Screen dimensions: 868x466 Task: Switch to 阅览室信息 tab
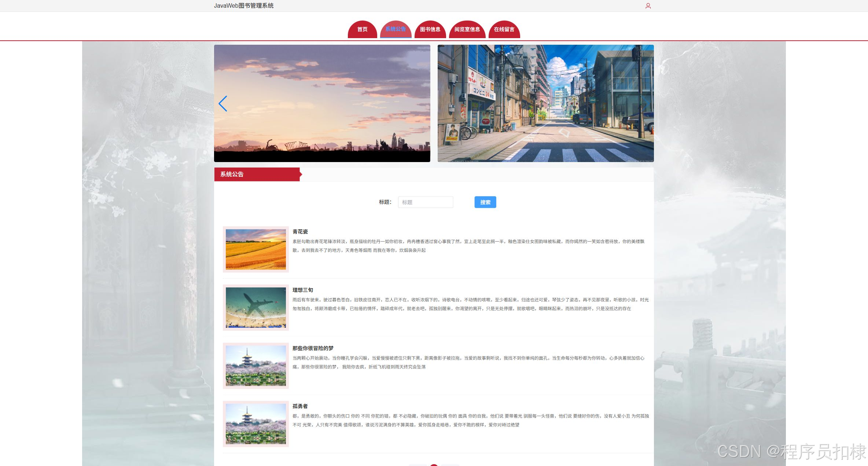(x=467, y=29)
